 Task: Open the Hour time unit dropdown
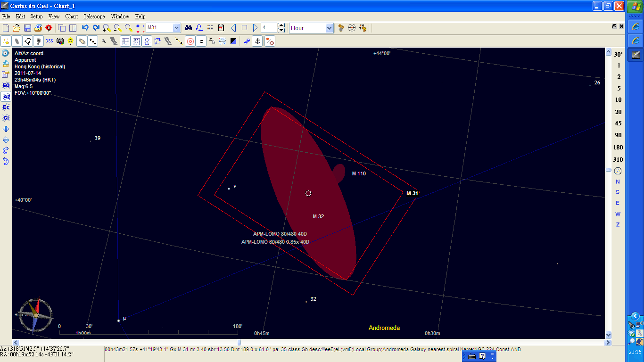[x=329, y=28]
